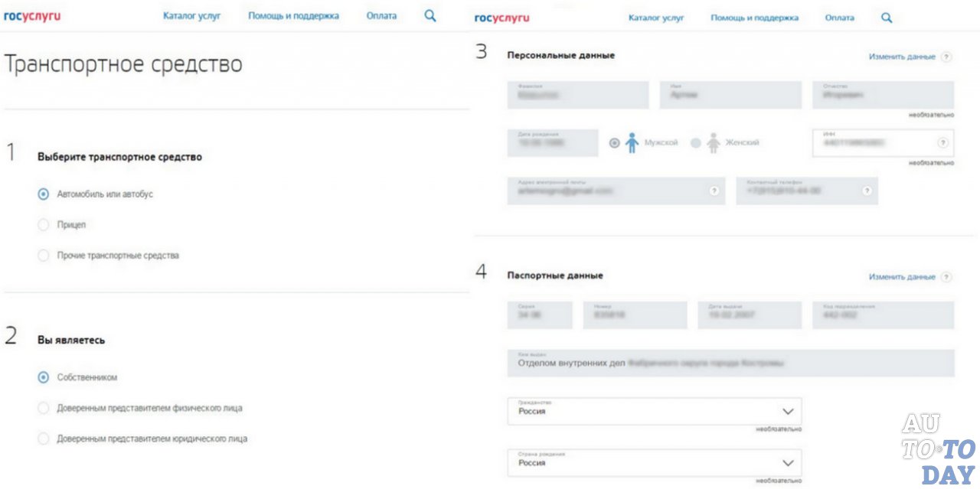Click the search magnifier in left header
980x489 pixels.
430,15
